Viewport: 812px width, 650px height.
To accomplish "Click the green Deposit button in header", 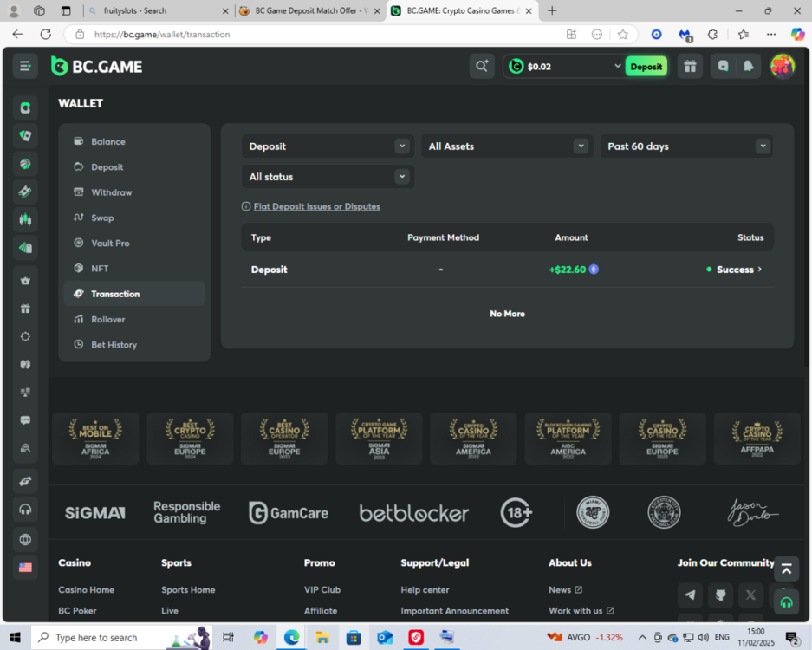I will (x=646, y=67).
